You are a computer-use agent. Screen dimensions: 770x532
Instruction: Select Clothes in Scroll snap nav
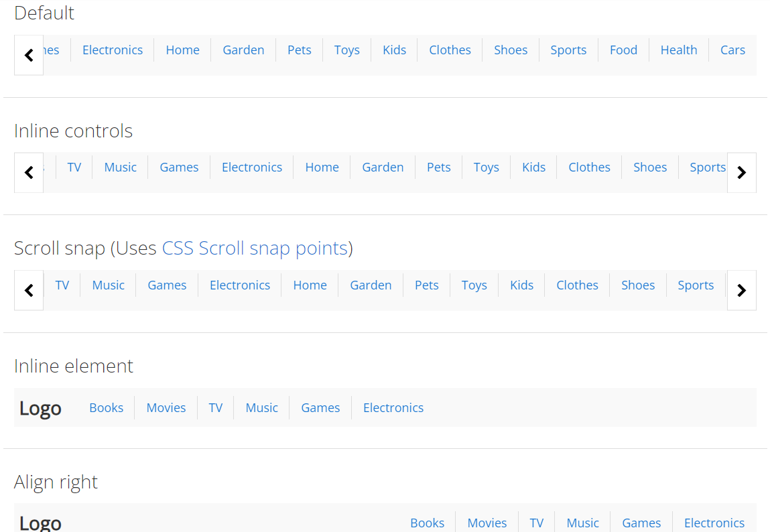(x=577, y=285)
